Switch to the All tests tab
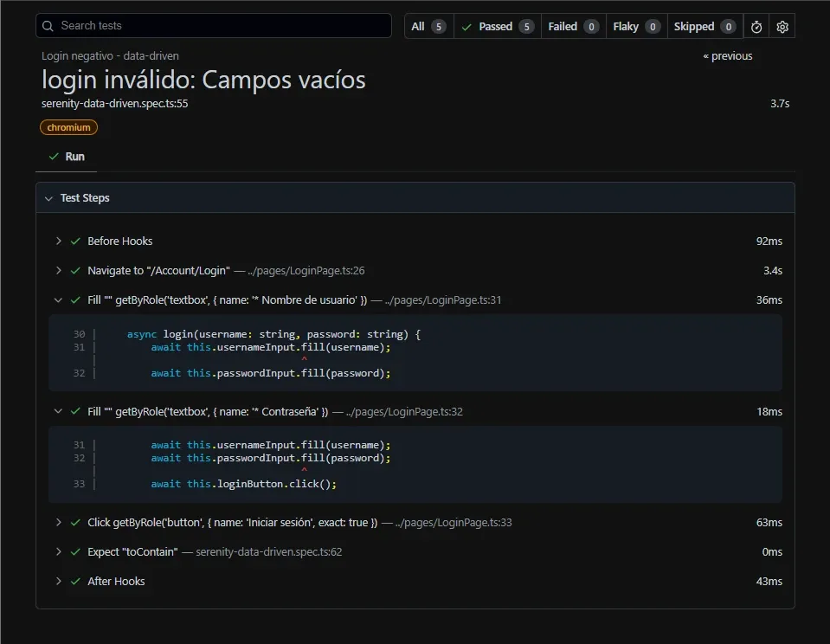This screenshot has width=830, height=644. point(428,26)
